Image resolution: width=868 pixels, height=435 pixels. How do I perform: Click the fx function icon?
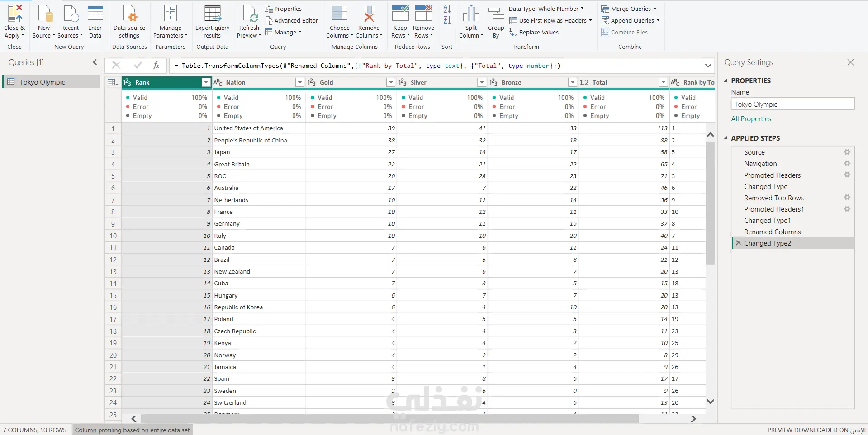point(157,66)
